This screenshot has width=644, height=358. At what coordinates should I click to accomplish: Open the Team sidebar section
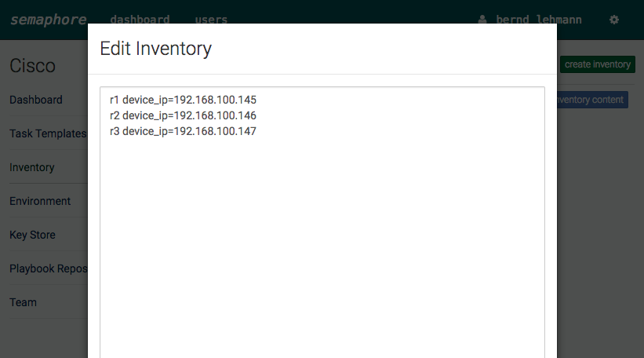(x=23, y=302)
